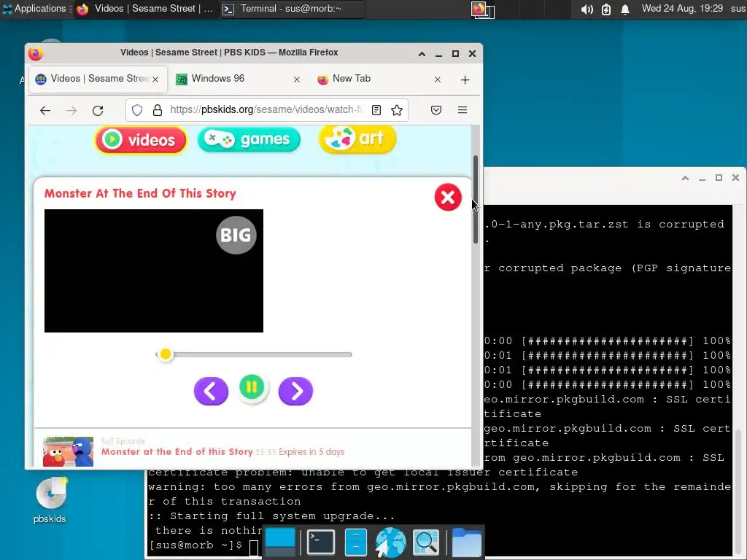Screen dimensions: 747x560
Task: Open home folder icon in dock
Action: click(x=466, y=542)
